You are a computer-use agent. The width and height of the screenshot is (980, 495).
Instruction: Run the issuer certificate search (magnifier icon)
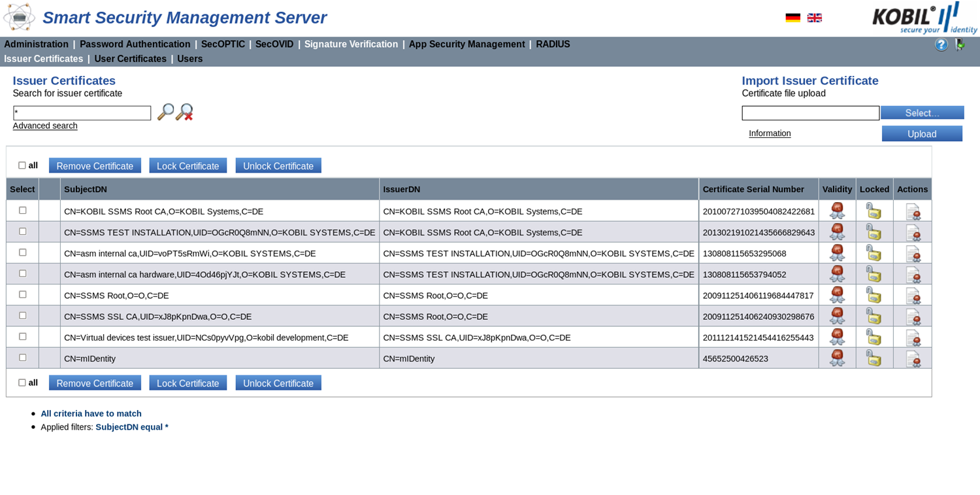pyautogui.click(x=165, y=112)
